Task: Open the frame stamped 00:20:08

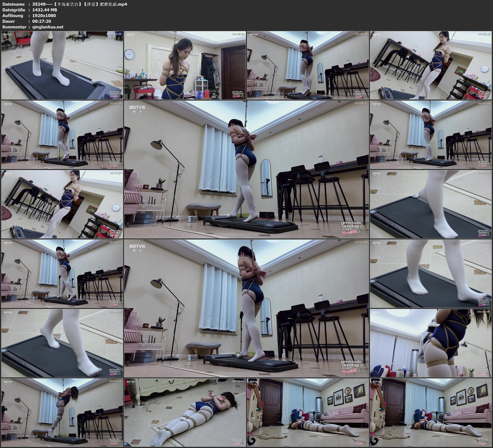Action: (431, 343)
